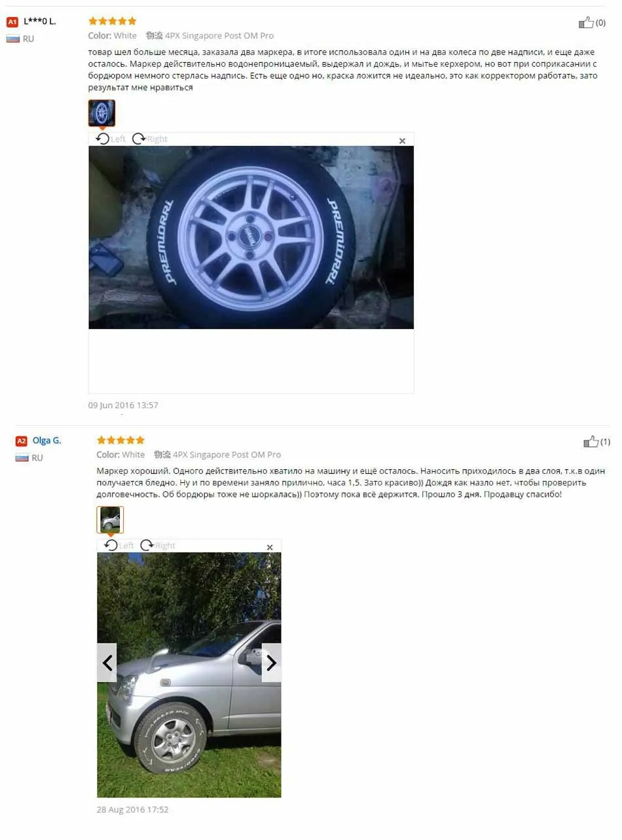Select the wheel thumbnail in first review
Viewport: 622px width, 840px height.
pyautogui.click(x=101, y=113)
